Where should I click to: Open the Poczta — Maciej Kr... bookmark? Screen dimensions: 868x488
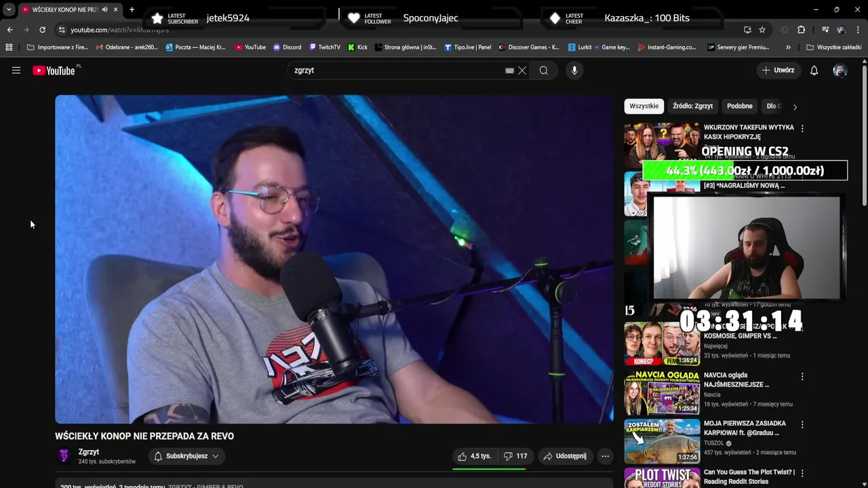(195, 47)
